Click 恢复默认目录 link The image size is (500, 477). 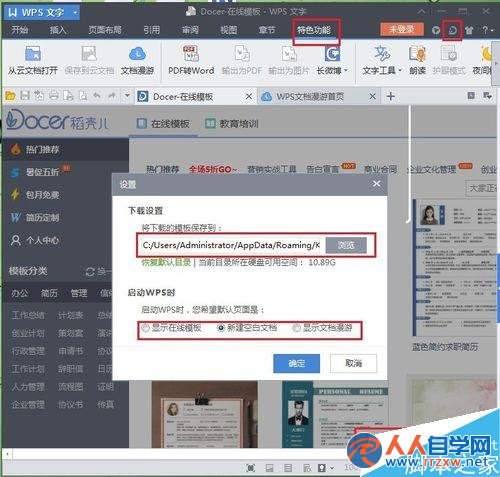click(x=166, y=262)
